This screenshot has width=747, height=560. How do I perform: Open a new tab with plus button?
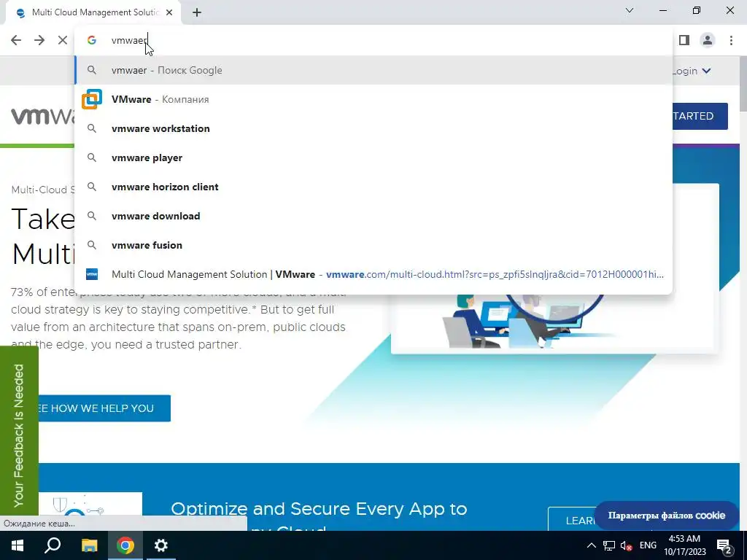[x=197, y=13]
